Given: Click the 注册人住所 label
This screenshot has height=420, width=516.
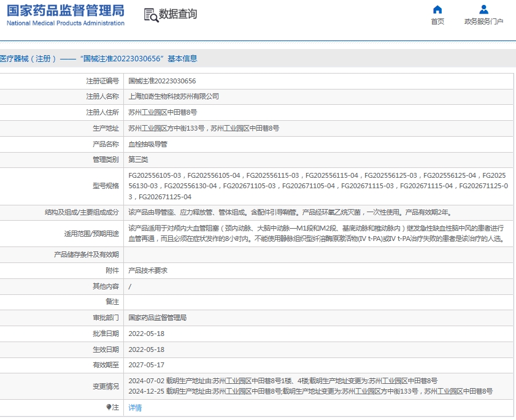Looking at the screenshot, I should click(x=102, y=112).
